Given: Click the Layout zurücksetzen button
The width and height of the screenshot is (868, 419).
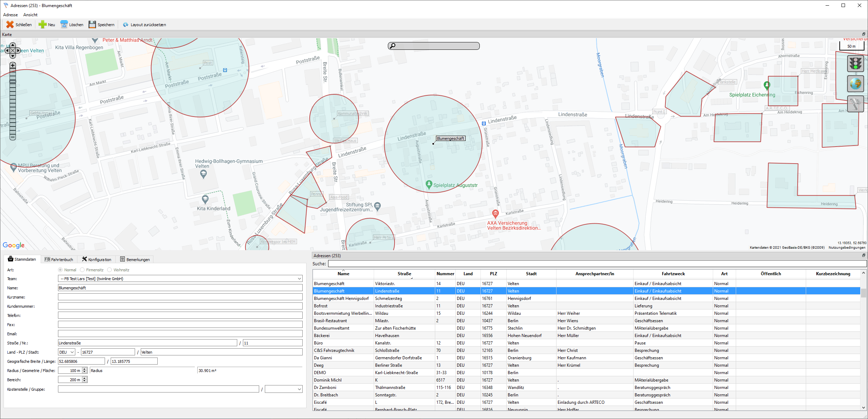Looking at the screenshot, I should point(144,25).
